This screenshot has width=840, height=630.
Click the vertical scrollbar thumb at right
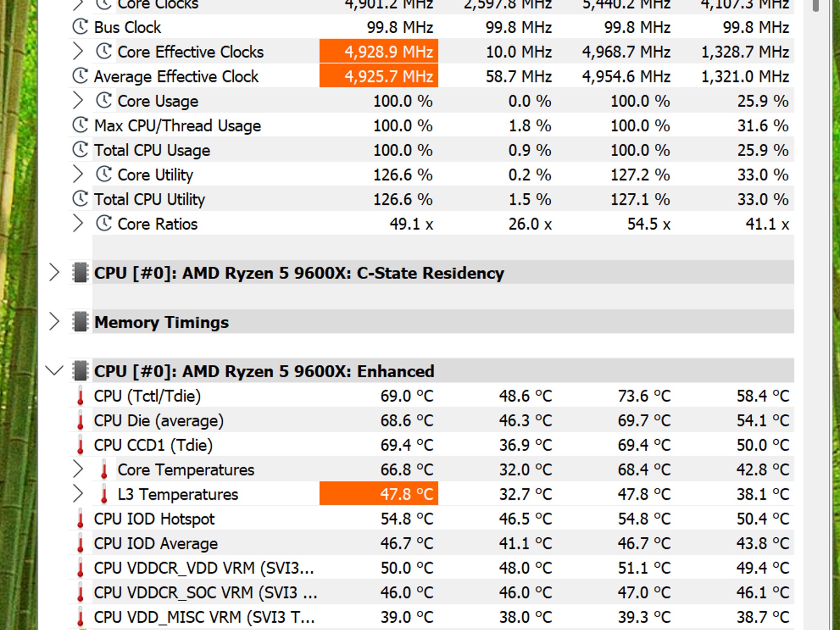[x=815, y=5]
